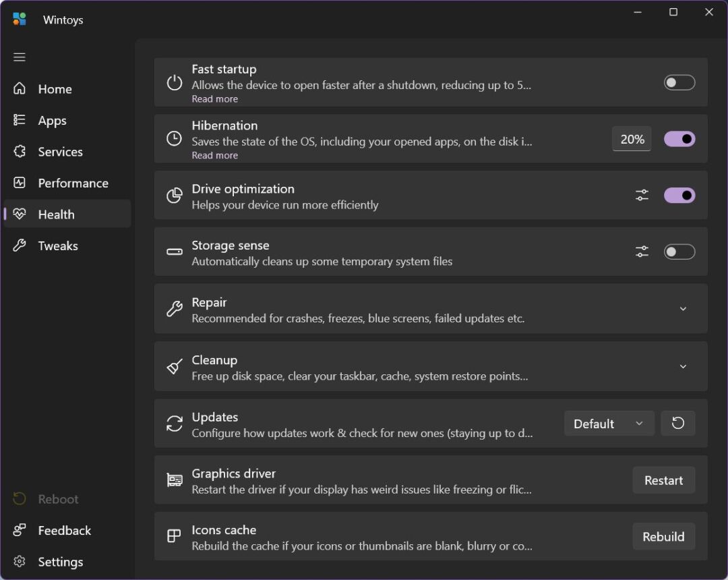Image resolution: width=728 pixels, height=580 pixels.
Task: Click the Tweaks wrench icon
Action: click(x=20, y=245)
